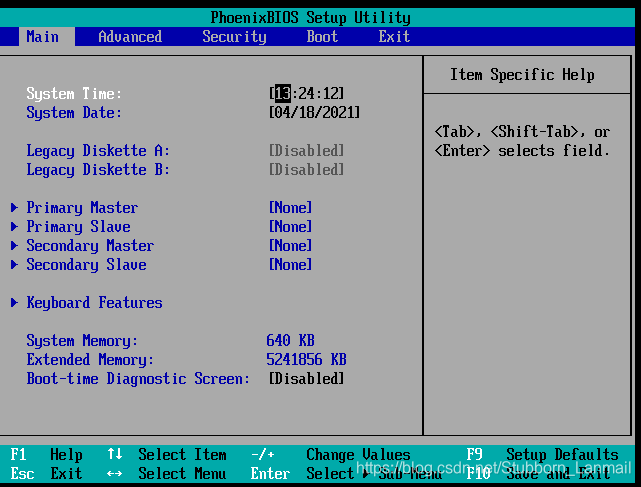Expand the Secondary Master arrow
The image size is (641, 487).
14,246
